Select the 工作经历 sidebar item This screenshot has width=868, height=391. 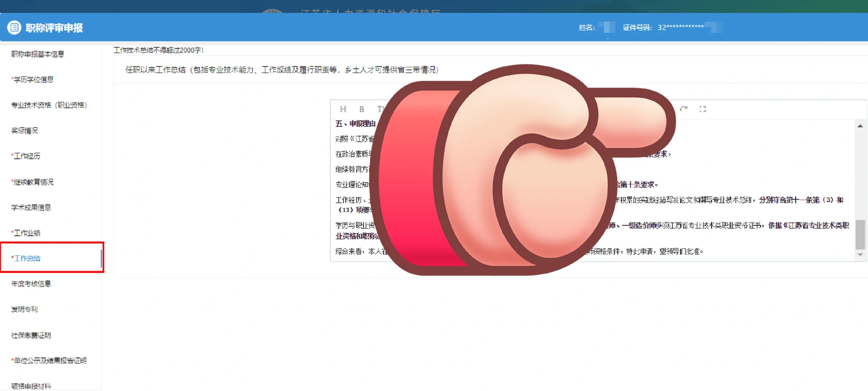pyautogui.click(x=26, y=156)
